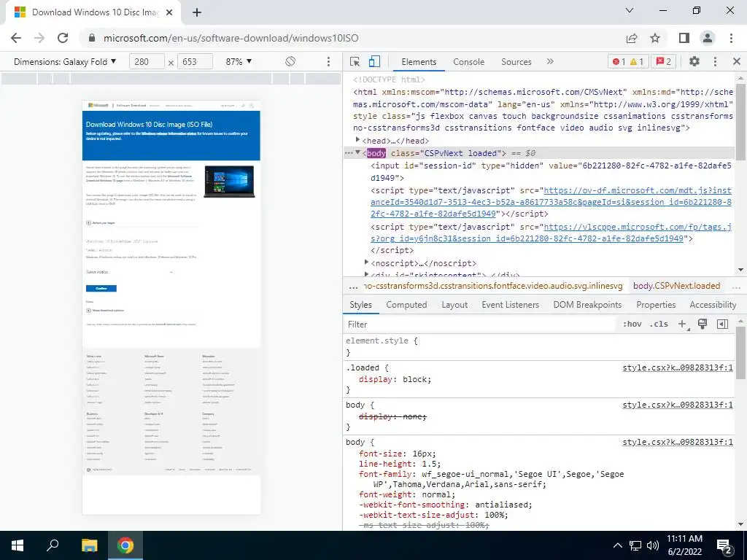Open the Properties pane tab
The height and width of the screenshot is (560, 747).
coord(656,305)
